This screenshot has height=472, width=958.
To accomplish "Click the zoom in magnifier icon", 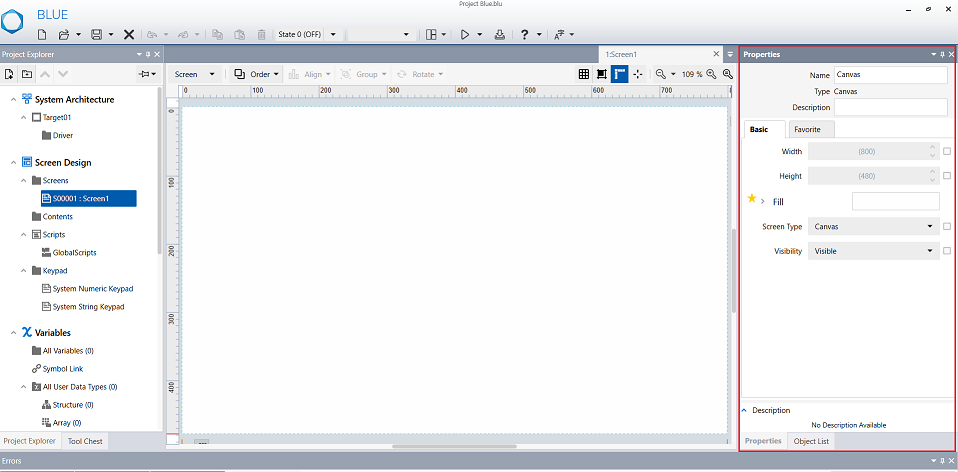I will (711, 74).
